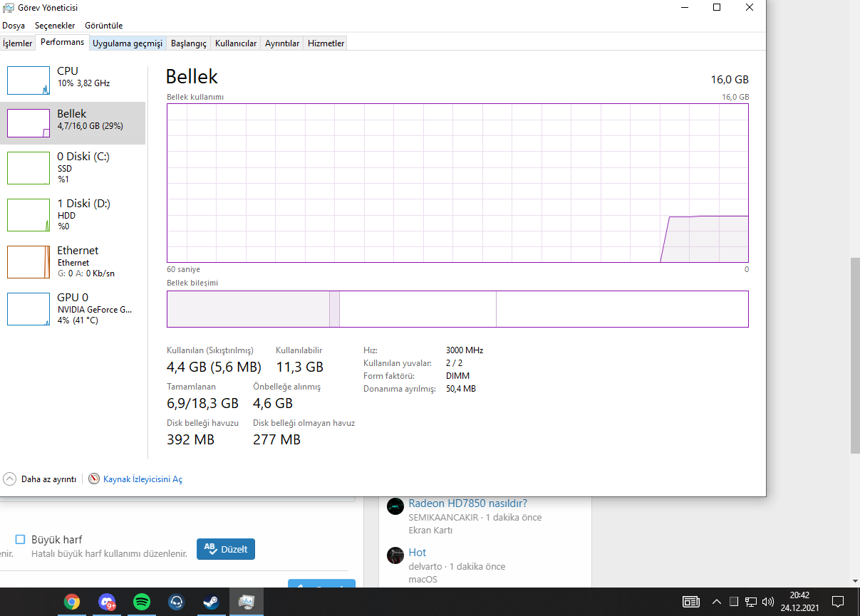Open the Uygulama geçmişi tab

(128, 43)
